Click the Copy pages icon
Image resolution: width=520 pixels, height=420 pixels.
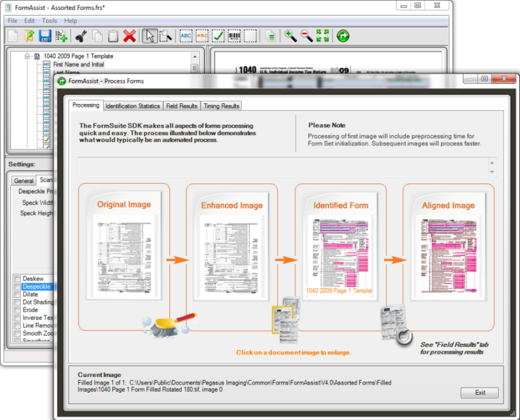click(97, 36)
